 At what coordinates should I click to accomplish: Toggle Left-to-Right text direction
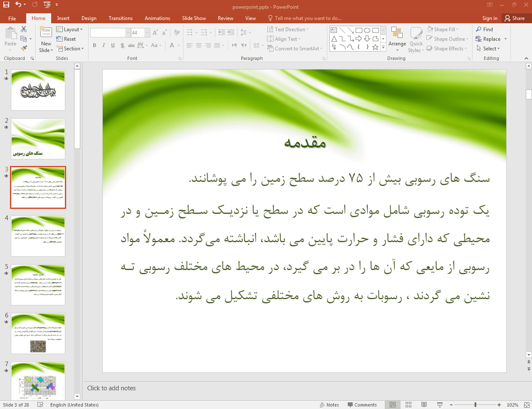click(235, 45)
